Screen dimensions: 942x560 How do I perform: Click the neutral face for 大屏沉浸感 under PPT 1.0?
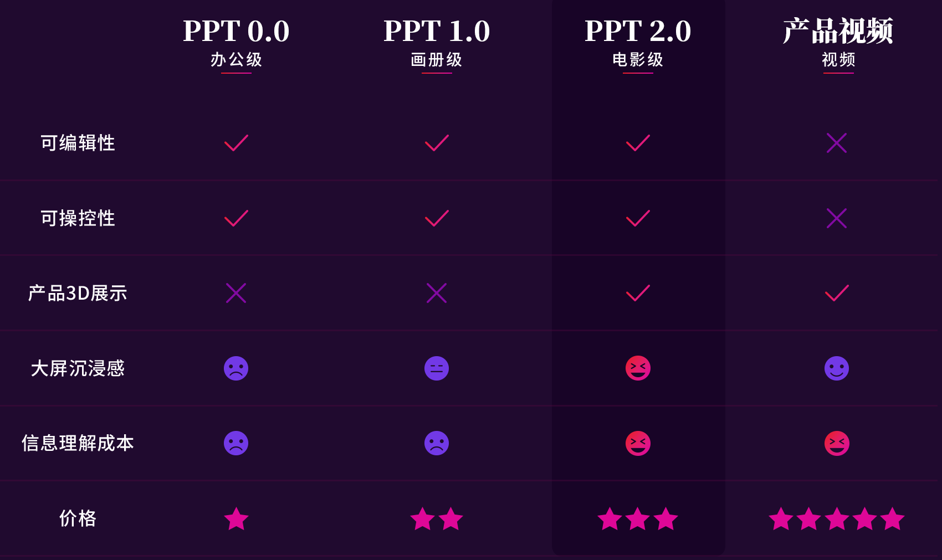[x=437, y=368]
